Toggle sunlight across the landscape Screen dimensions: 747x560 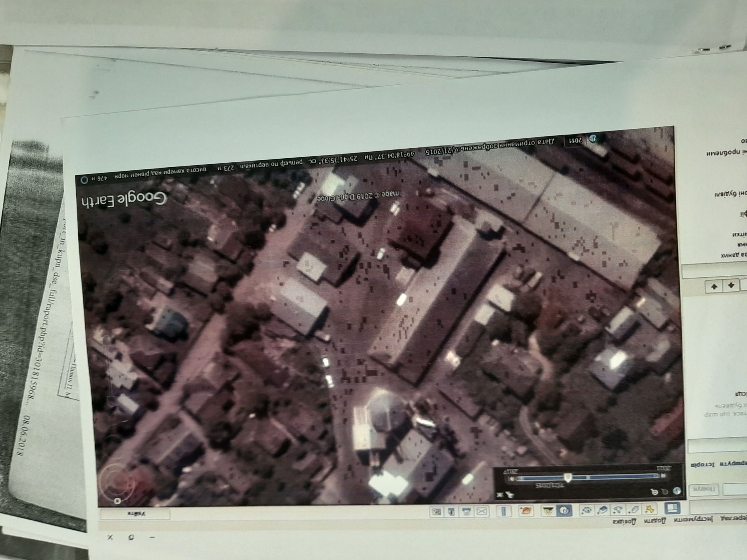(x=548, y=510)
